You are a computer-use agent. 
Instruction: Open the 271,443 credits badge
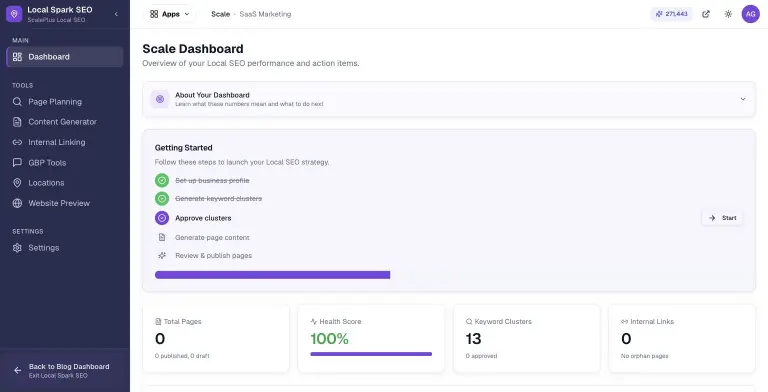click(x=672, y=14)
